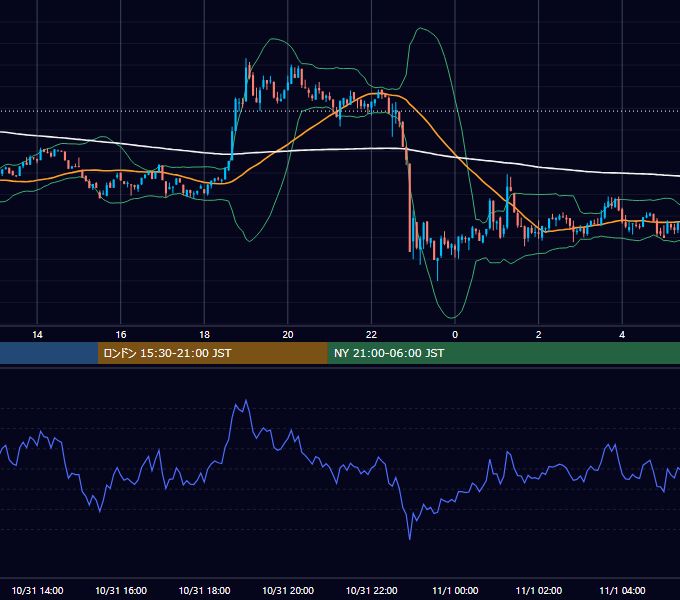The image size is (680, 600).
Task: Click the 10/31 14:00 date label
Action: click(x=37, y=590)
